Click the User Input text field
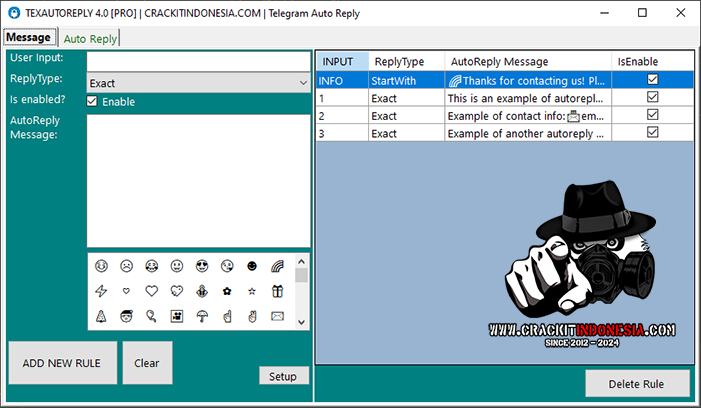Image resolution: width=701 pixels, height=408 pixels. click(x=198, y=60)
